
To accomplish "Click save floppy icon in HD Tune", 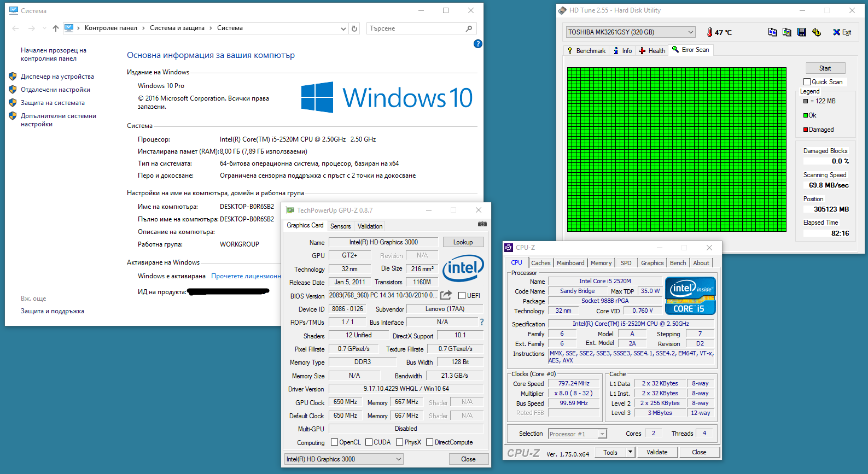I will tap(801, 32).
